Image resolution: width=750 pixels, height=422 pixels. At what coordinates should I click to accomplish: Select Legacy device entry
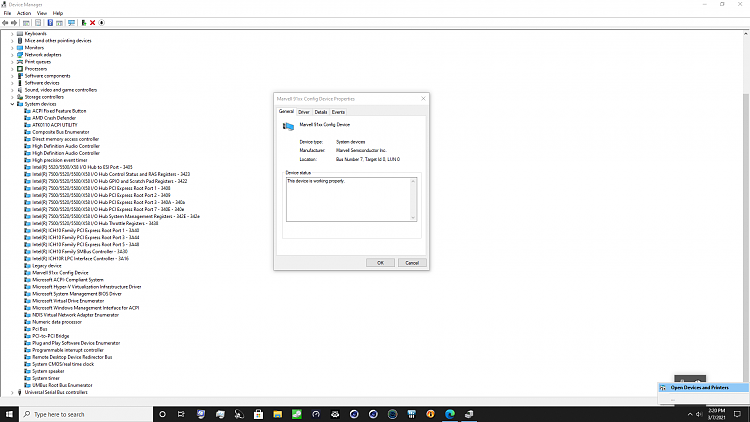[x=46, y=266]
